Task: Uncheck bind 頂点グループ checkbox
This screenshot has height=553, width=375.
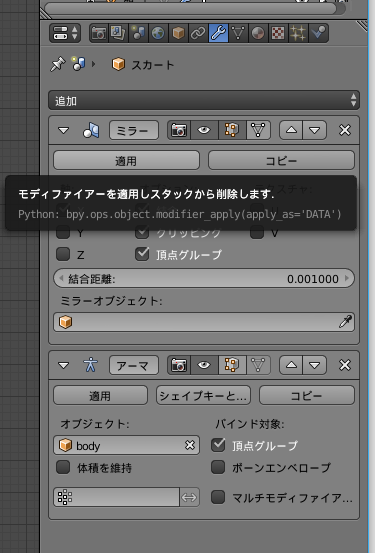Action: [218, 445]
